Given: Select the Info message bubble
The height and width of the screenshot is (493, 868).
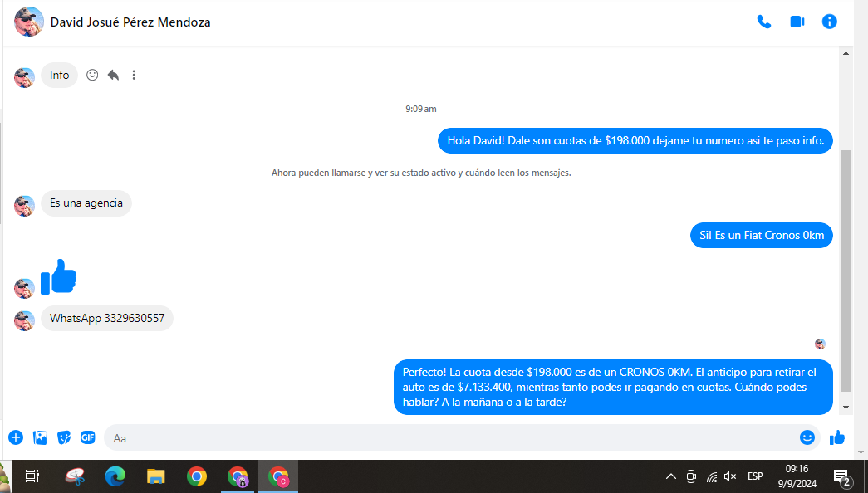Looking at the screenshot, I should click(59, 76).
